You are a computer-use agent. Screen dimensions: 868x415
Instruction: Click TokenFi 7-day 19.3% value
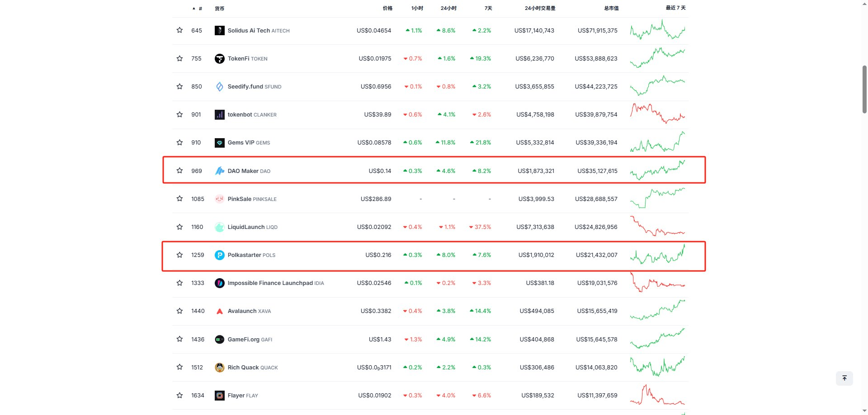480,59
